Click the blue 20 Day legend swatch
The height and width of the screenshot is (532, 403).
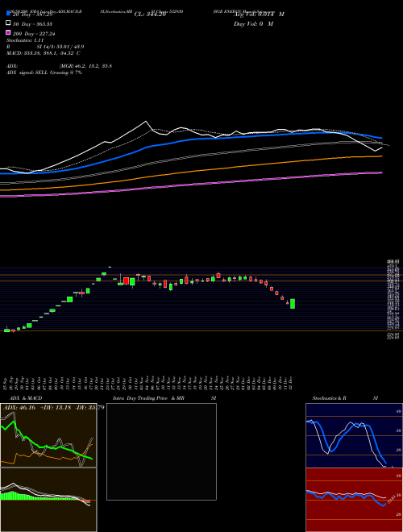click(8, 13)
